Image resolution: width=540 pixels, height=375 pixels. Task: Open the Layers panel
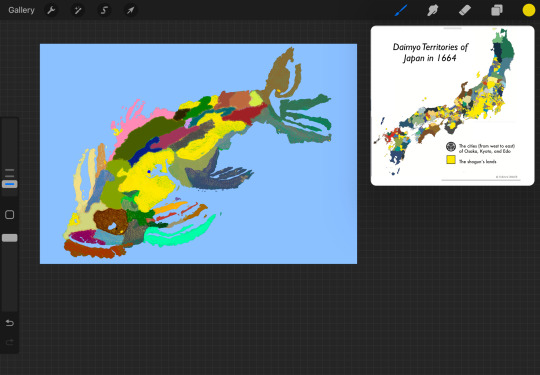tap(497, 10)
